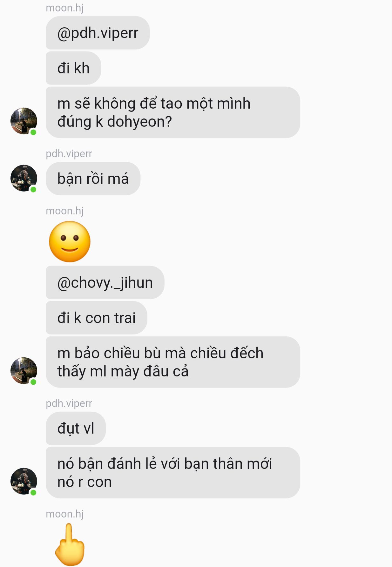392x567 pixels.
Task: Tap the moon.hj sender name above smiley
Action: click(x=65, y=211)
